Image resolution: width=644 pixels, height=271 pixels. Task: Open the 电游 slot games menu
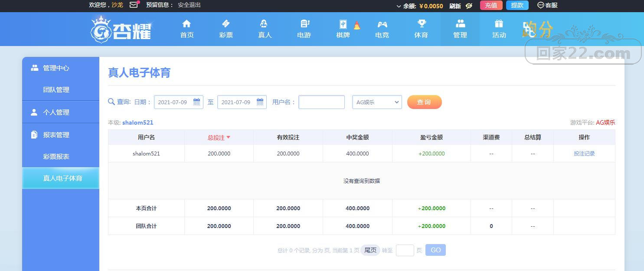point(304,29)
